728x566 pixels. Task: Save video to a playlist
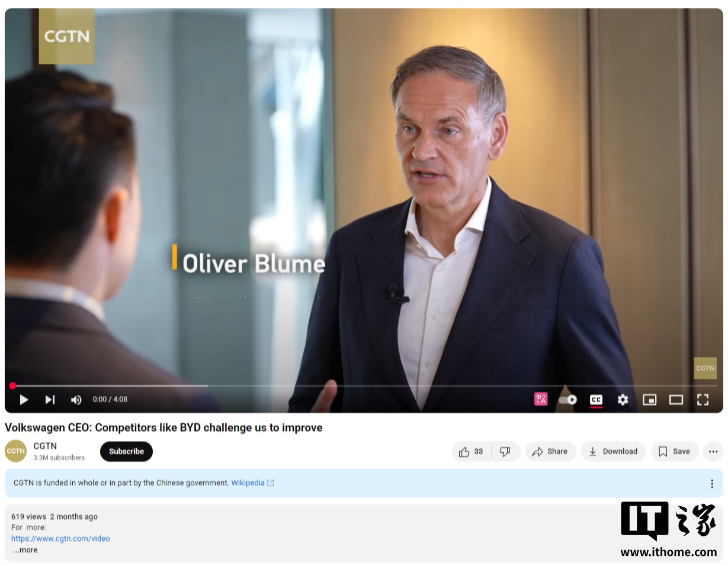(x=675, y=452)
